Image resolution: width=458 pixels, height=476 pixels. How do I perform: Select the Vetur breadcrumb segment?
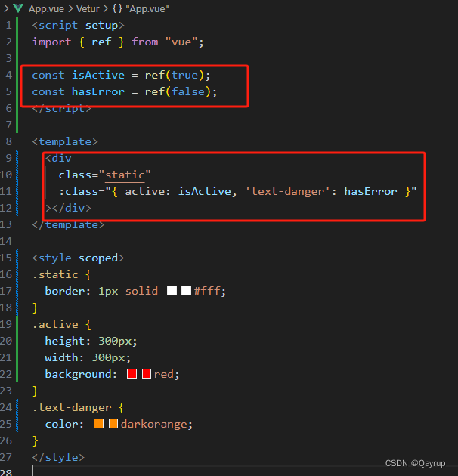[x=88, y=9]
